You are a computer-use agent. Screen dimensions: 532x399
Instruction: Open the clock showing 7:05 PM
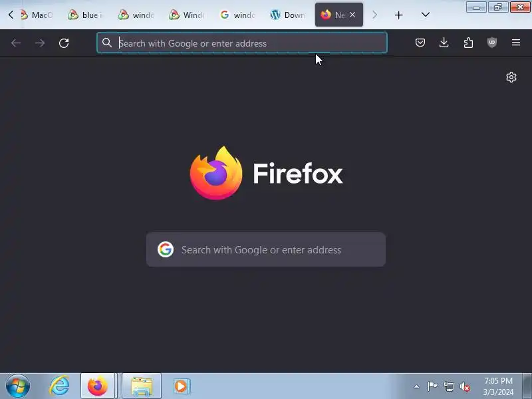[498, 386]
